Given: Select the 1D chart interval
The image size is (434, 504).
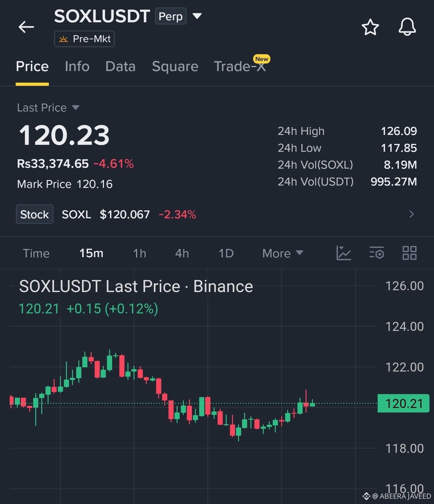Looking at the screenshot, I should (226, 253).
